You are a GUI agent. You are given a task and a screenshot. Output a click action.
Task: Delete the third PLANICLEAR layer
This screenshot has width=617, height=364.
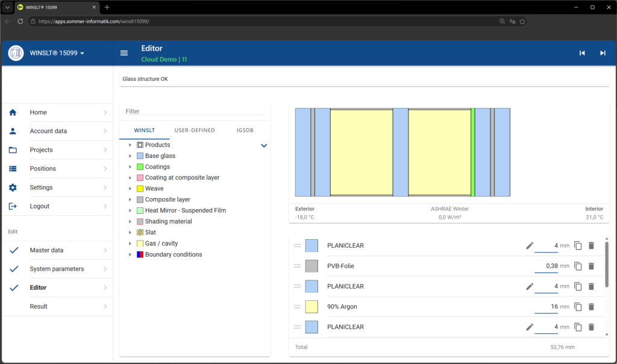click(591, 327)
